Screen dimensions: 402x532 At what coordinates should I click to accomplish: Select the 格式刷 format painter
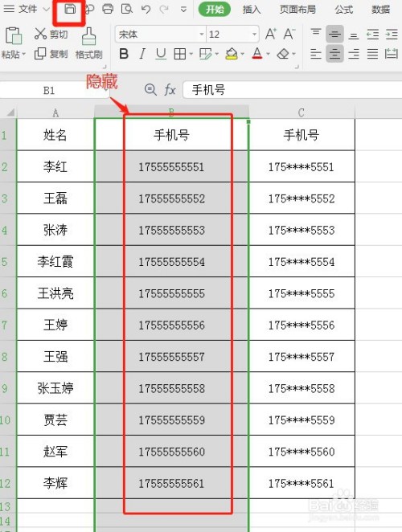(89, 43)
